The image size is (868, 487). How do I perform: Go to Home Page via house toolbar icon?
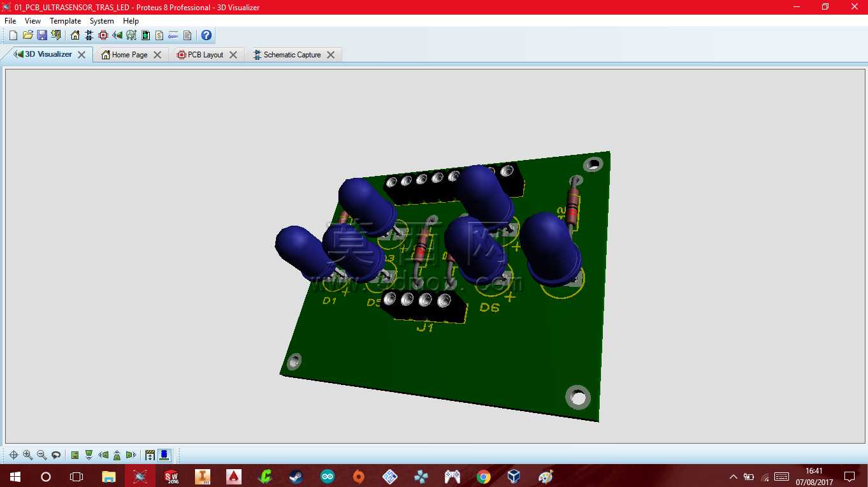click(75, 35)
